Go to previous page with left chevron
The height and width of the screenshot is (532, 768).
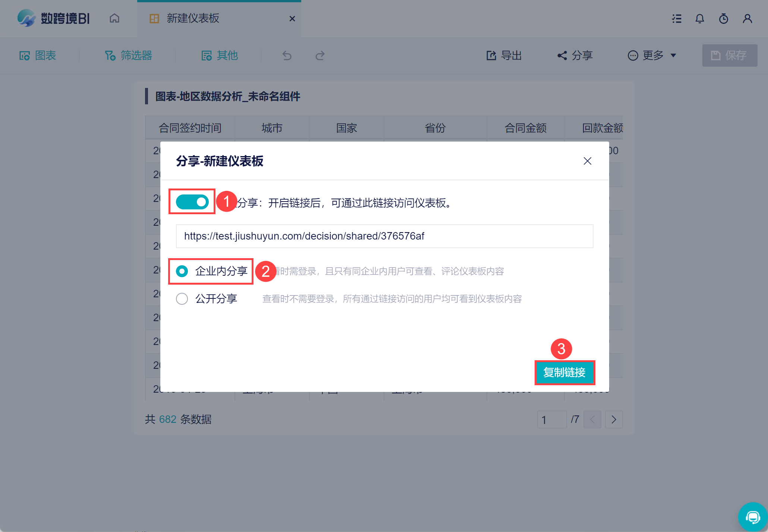point(592,420)
